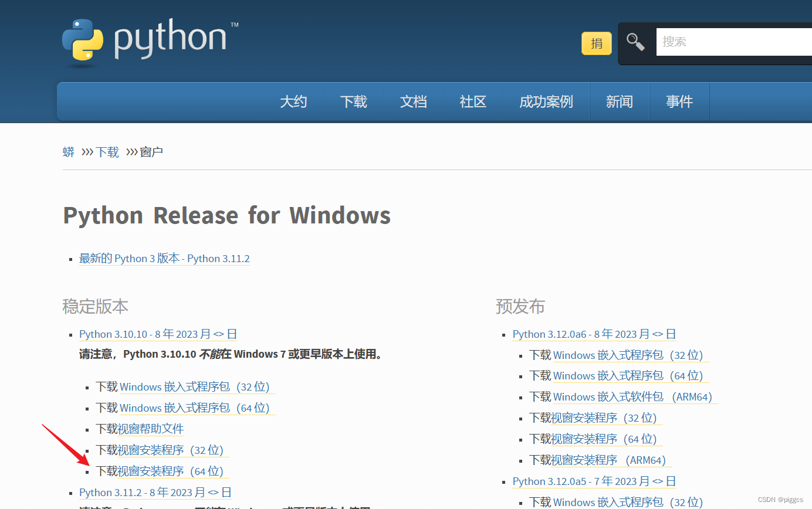This screenshot has width=812, height=509.
Task: Focus the 搜索 search input field
Action: [x=734, y=42]
